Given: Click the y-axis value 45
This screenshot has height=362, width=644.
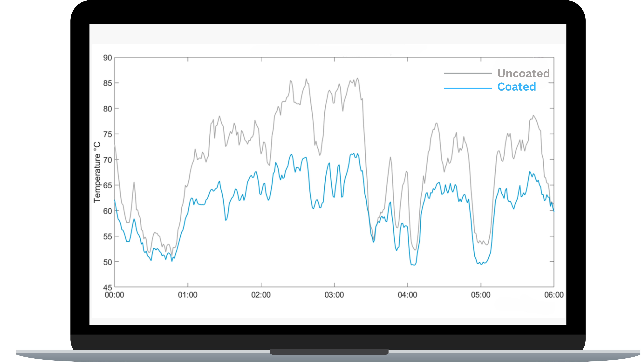Looking at the screenshot, I should pyautogui.click(x=108, y=288).
